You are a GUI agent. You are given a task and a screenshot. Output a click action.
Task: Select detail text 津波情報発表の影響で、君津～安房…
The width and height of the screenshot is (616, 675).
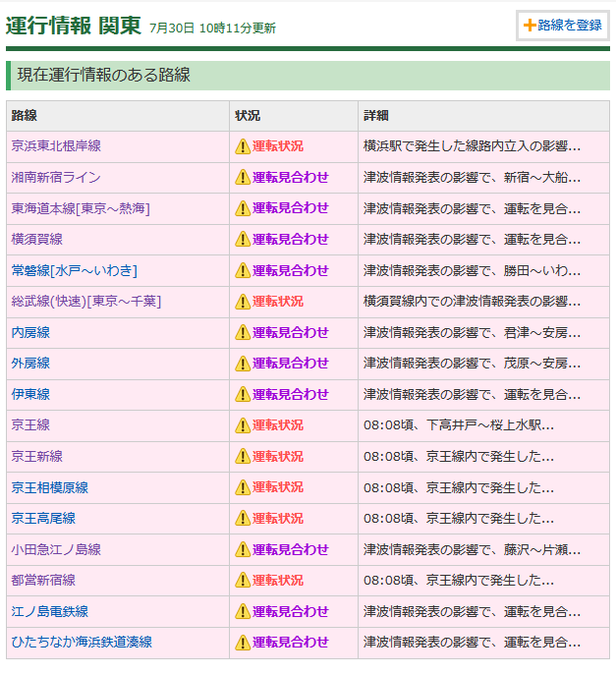tap(472, 332)
